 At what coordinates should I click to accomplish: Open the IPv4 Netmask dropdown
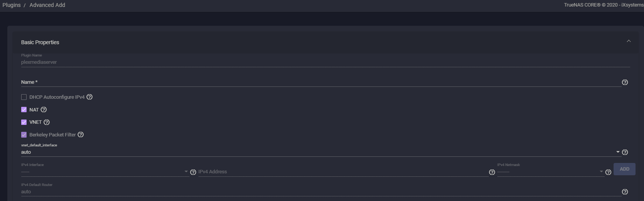550,172
